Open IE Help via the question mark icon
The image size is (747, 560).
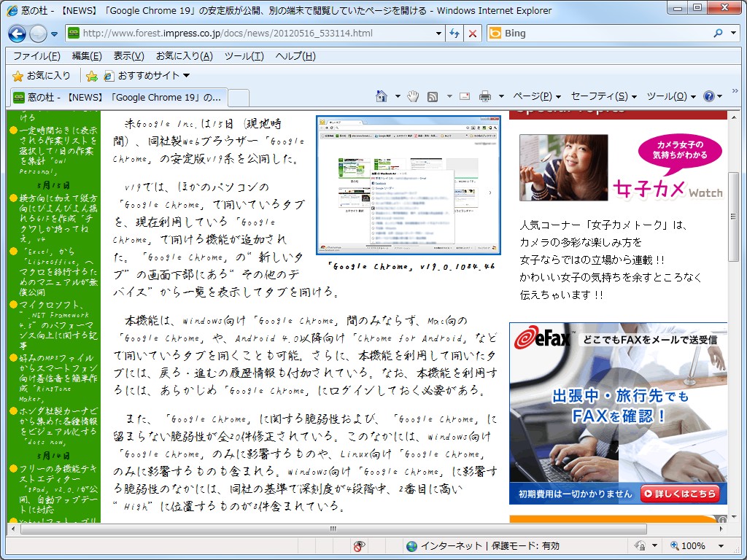point(710,96)
